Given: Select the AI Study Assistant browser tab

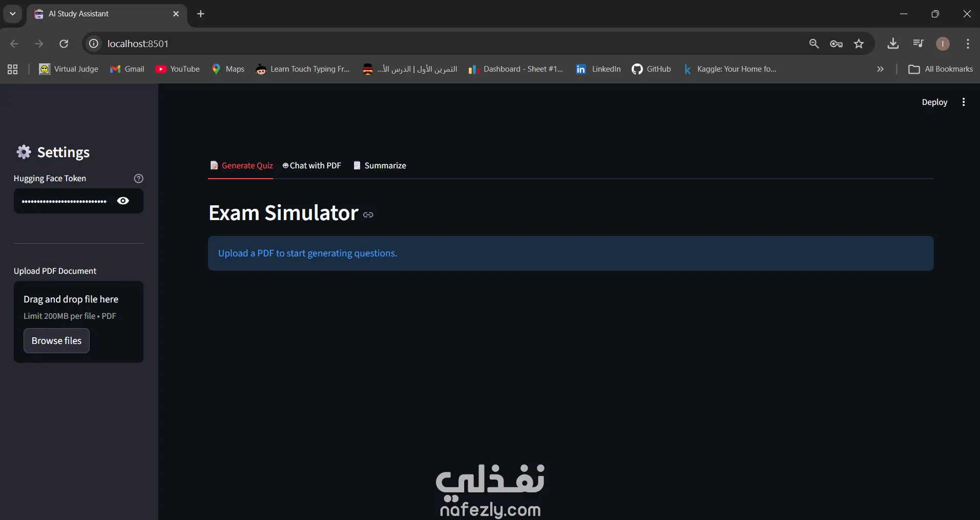Looking at the screenshot, I should [107, 14].
